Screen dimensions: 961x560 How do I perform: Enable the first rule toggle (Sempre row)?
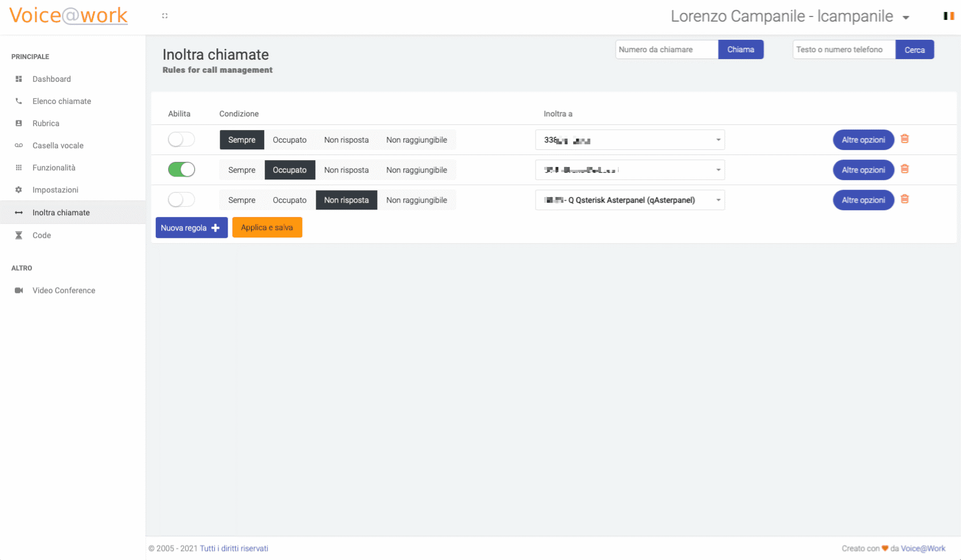point(181,139)
